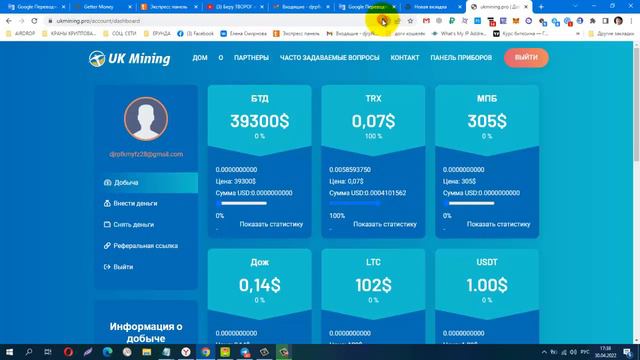The image size is (640, 360).
Task: Click the БТД progress bar
Action: [242, 203]
